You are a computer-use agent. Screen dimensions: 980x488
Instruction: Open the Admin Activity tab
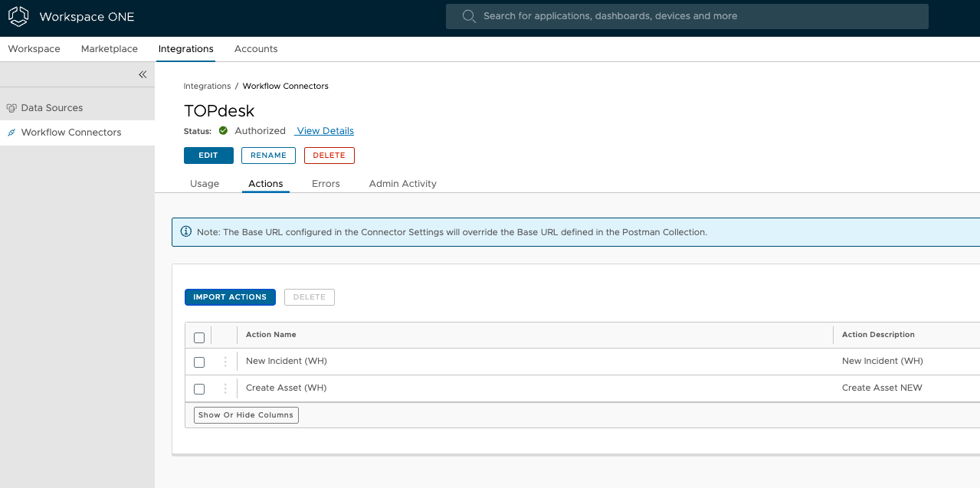coord(402,183)
